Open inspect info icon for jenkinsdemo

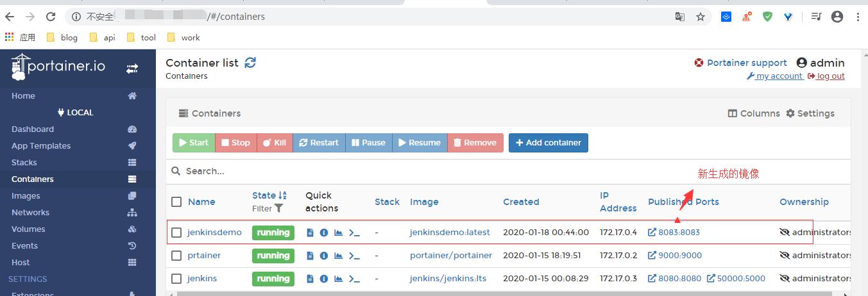click(324, 233)
